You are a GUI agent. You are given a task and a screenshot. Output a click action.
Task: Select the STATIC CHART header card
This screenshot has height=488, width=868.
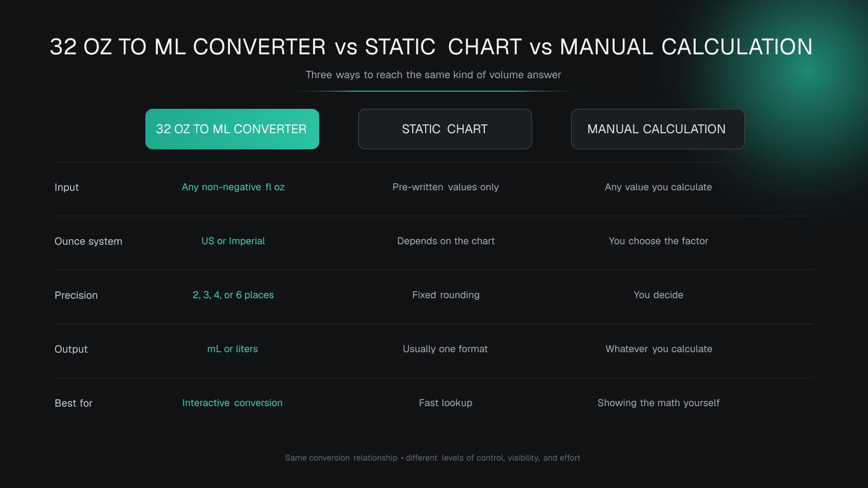coord(445,129)
